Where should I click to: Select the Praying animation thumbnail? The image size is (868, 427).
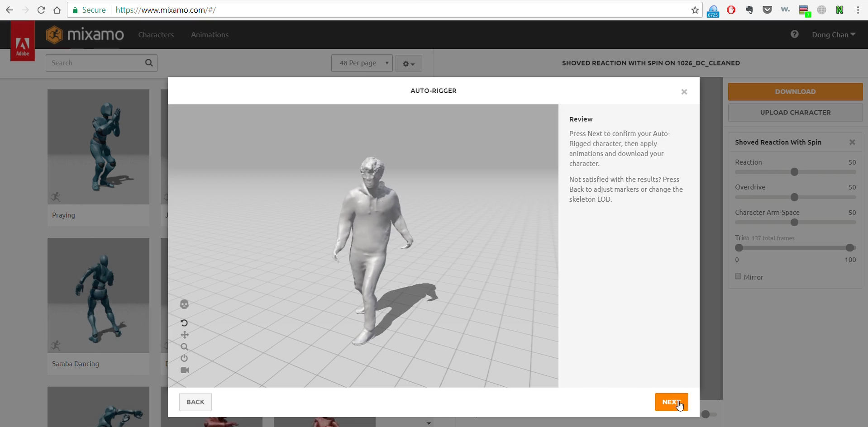click(x=98, y=147)
